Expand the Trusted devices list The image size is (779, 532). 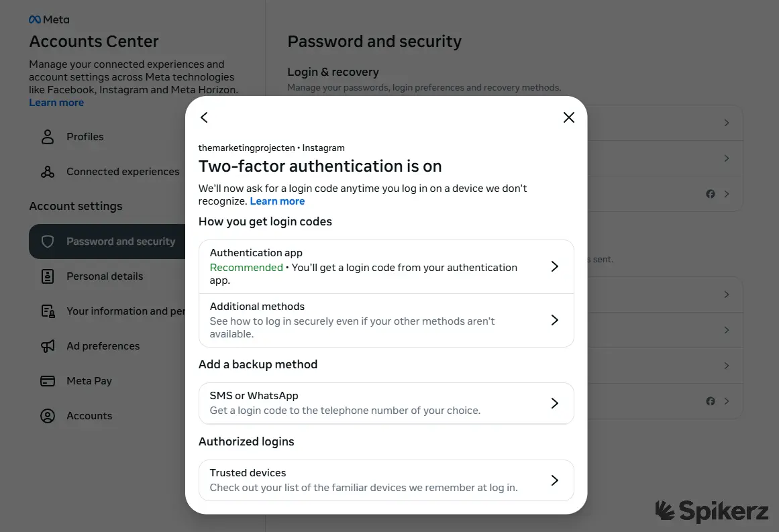point(554,480)
